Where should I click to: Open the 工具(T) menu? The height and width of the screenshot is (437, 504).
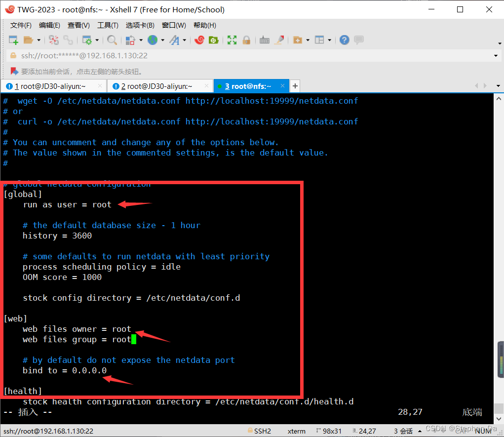(x=108, y=25)
